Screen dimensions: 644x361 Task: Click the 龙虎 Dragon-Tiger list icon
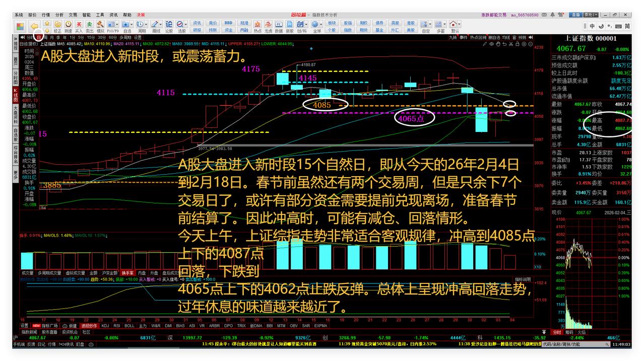(268, 23)
